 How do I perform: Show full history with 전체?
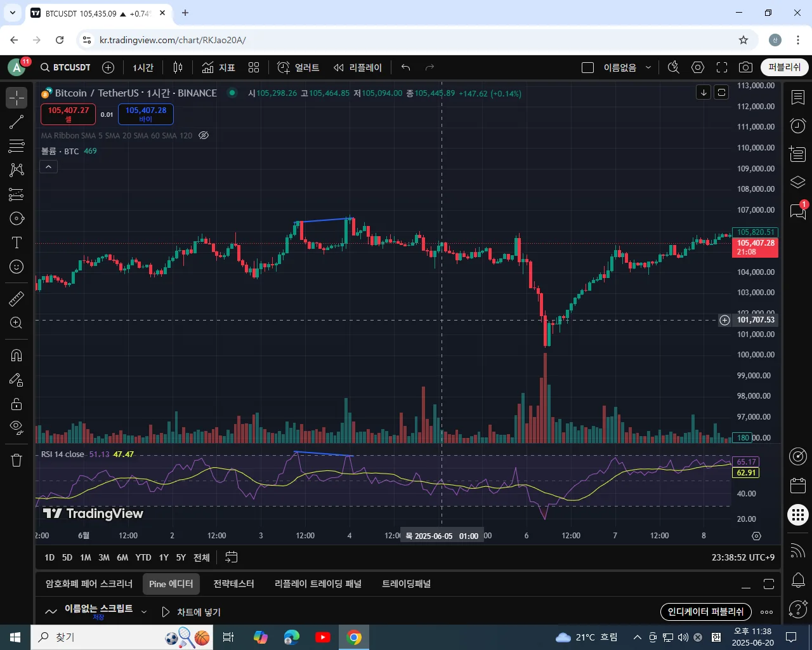point(202,557)
